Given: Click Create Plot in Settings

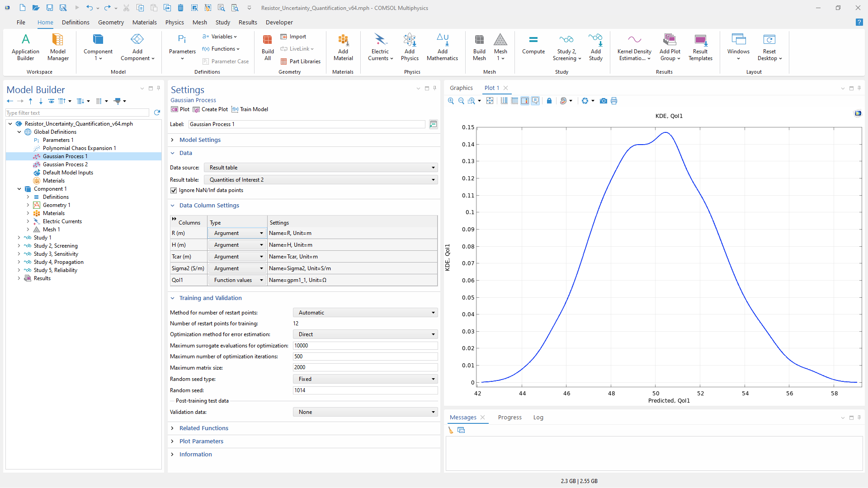Looking at the screenshot, I should (x=210, y=109).
